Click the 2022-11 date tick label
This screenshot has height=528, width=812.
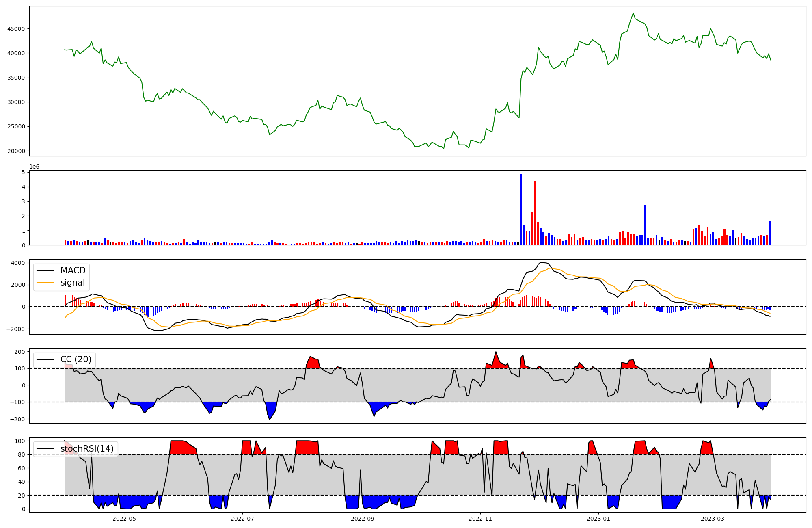[x=480, y=519]
